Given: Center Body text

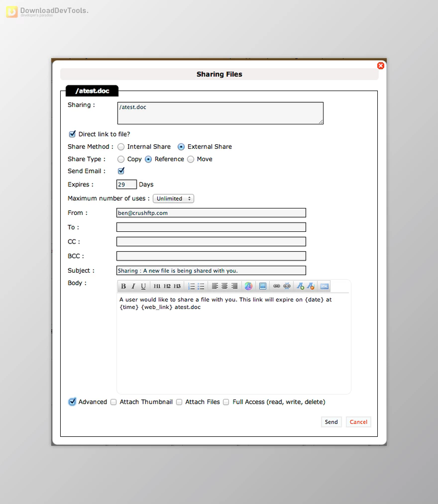Looking at the screenshot, I should coord(225,286).
